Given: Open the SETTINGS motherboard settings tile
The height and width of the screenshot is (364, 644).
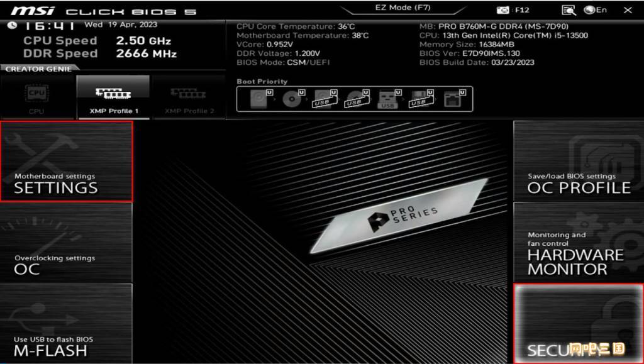Looking at the screenshot, I should (x=67, y=162).
